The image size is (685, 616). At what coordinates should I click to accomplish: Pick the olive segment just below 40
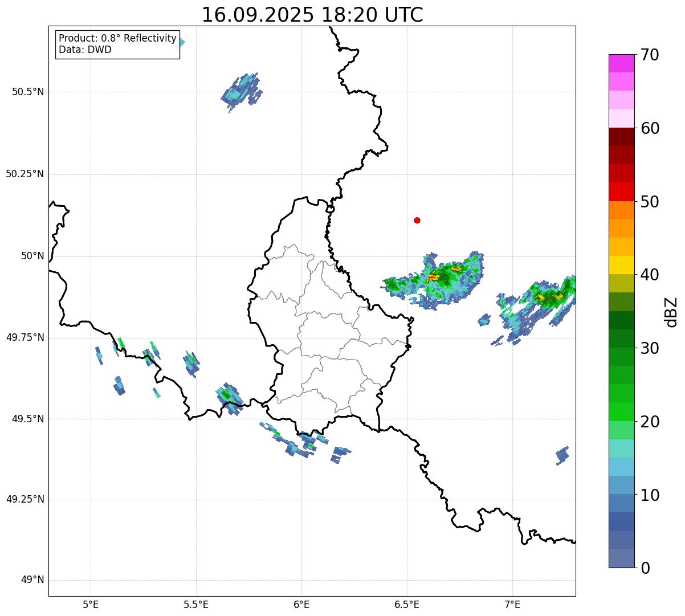pyautogui.click(x=621, y=283)
